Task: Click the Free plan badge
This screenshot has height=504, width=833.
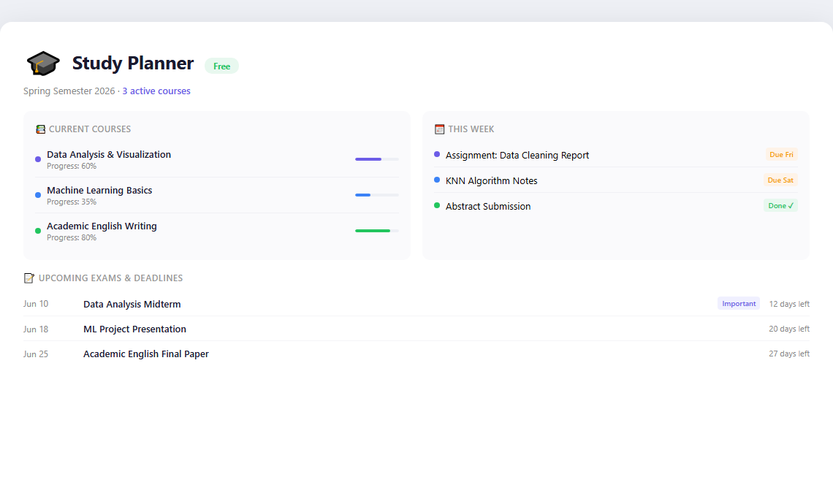Action: click(221, 66)
